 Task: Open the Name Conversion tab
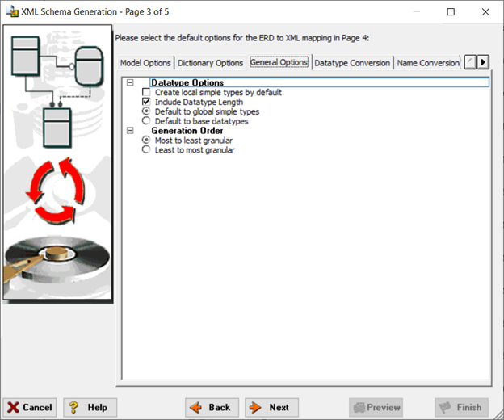427,63
